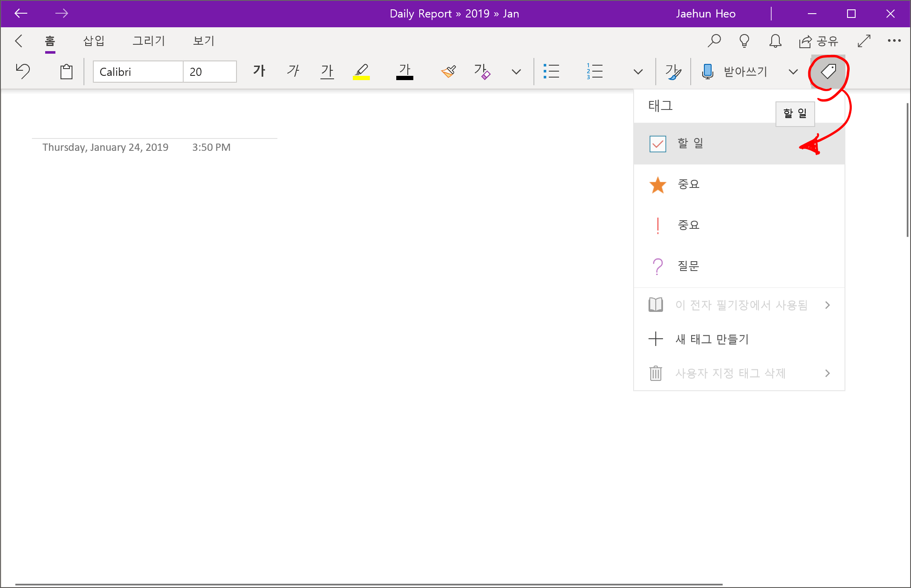The width and height of the screenshot is (911, 588).
Task: Click the search magnifier icon
Action: [714, 40]
